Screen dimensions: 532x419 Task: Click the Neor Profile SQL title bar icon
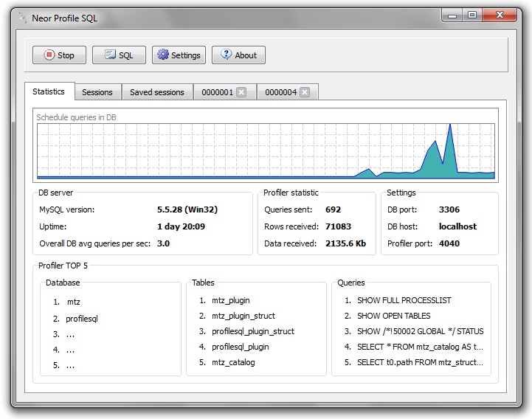22,18
